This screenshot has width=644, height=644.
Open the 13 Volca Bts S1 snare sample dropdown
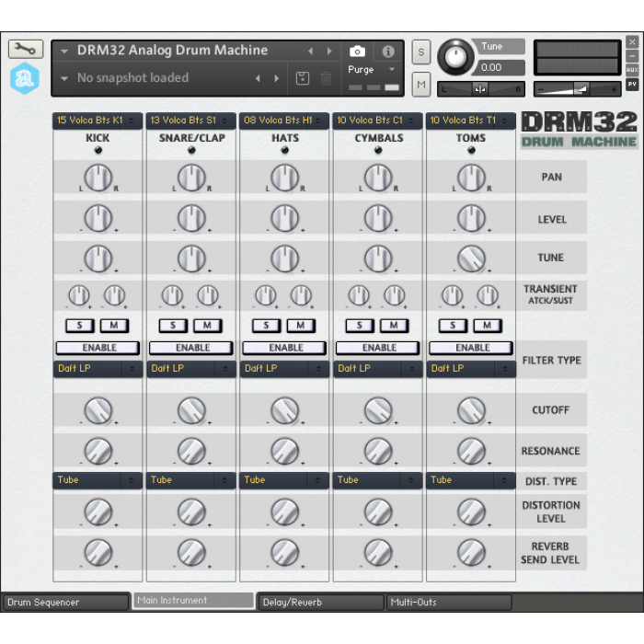point(191,121)
